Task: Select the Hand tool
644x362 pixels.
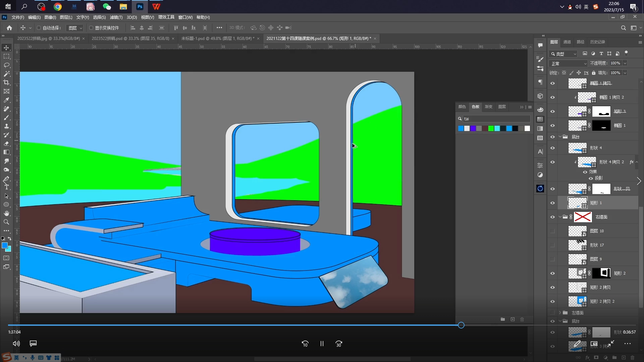Action: click(x=6, y=214)
